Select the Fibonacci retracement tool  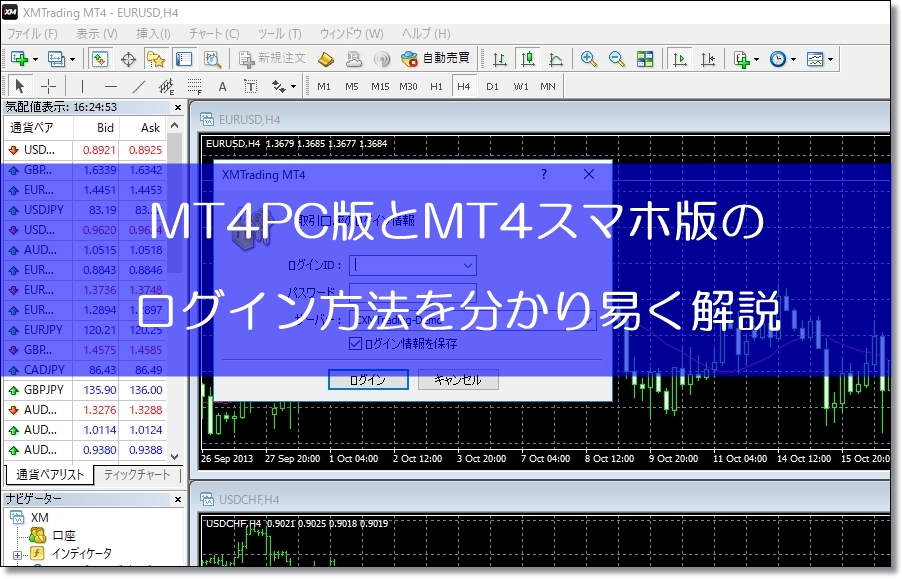[195, 86]
